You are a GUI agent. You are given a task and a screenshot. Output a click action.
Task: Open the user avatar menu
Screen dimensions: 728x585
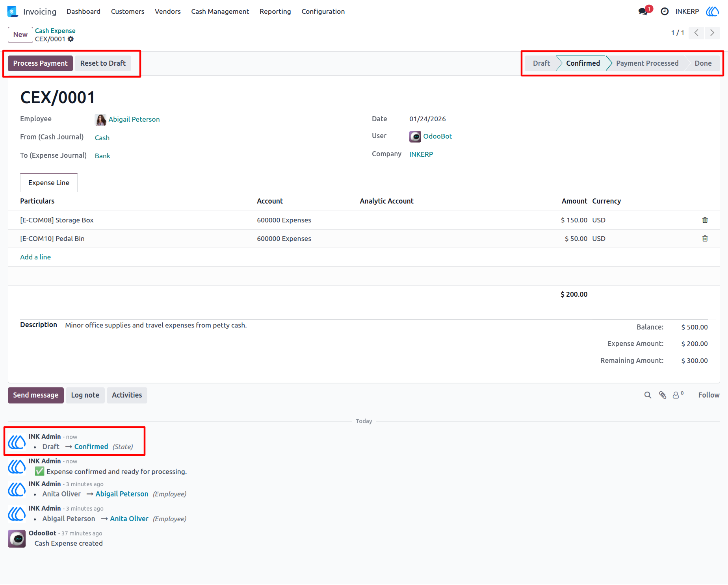pos(712,11)
